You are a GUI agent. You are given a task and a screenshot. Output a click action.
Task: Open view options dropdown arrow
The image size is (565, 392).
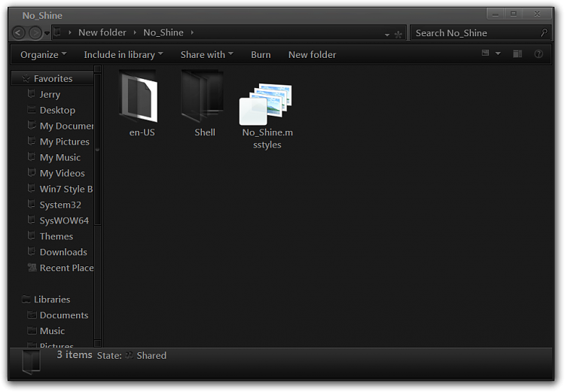coord(498,53)
